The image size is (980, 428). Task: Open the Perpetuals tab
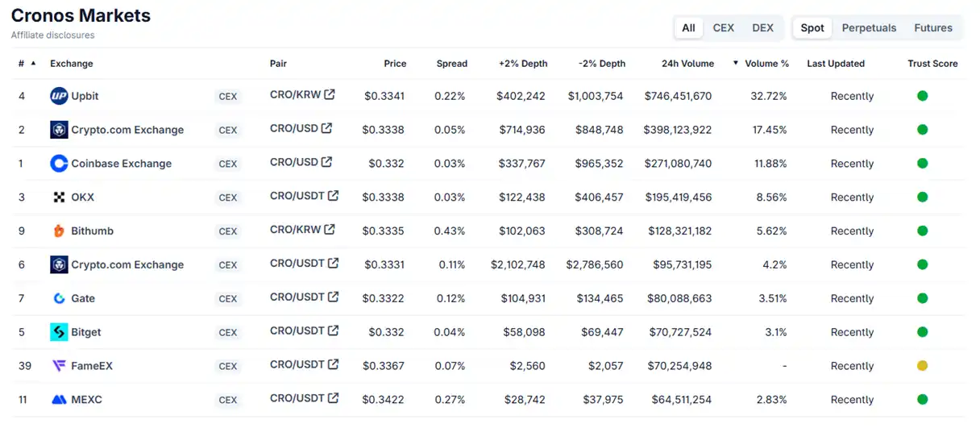869,27
